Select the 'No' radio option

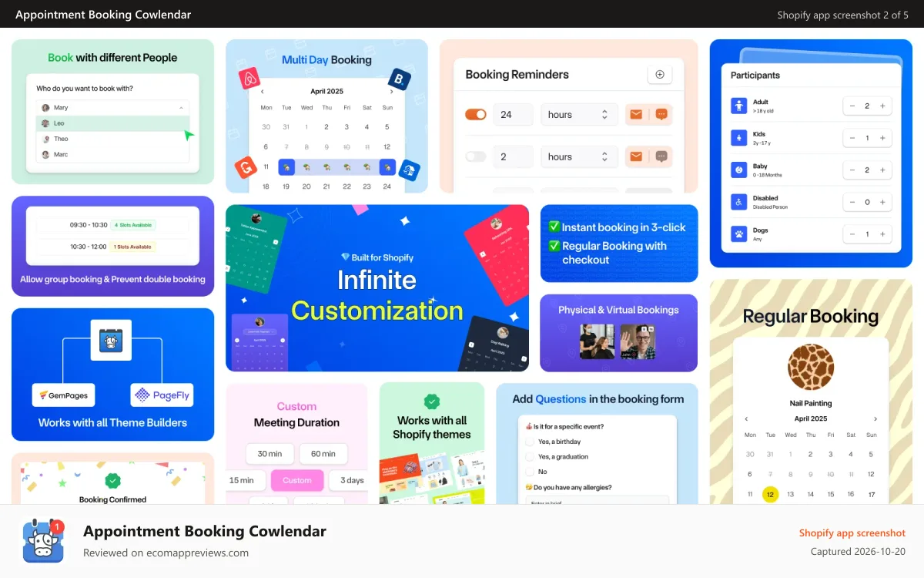pos(530,471)
